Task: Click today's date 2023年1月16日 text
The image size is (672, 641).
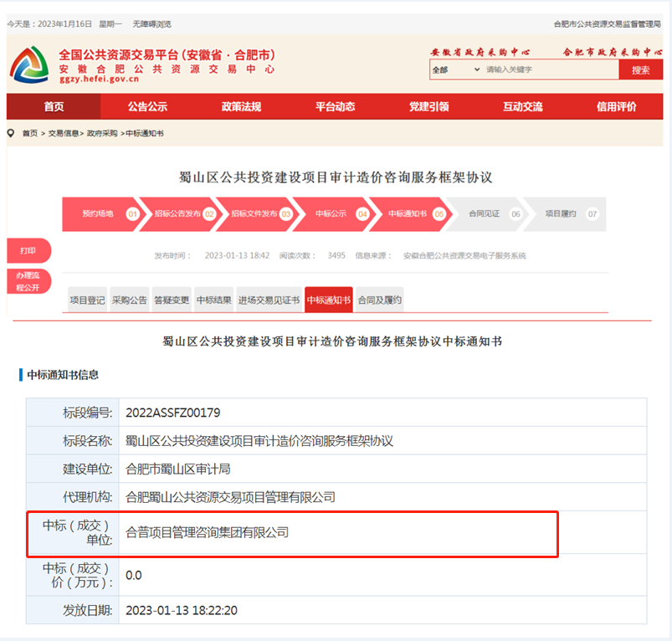Action: tap(64, 24)
